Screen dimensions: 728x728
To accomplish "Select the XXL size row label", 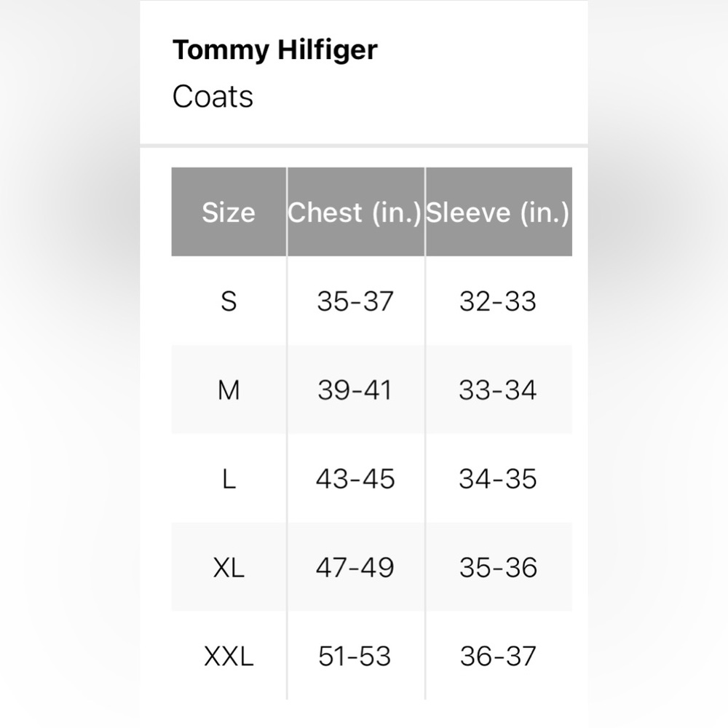I will coord(229,656).
